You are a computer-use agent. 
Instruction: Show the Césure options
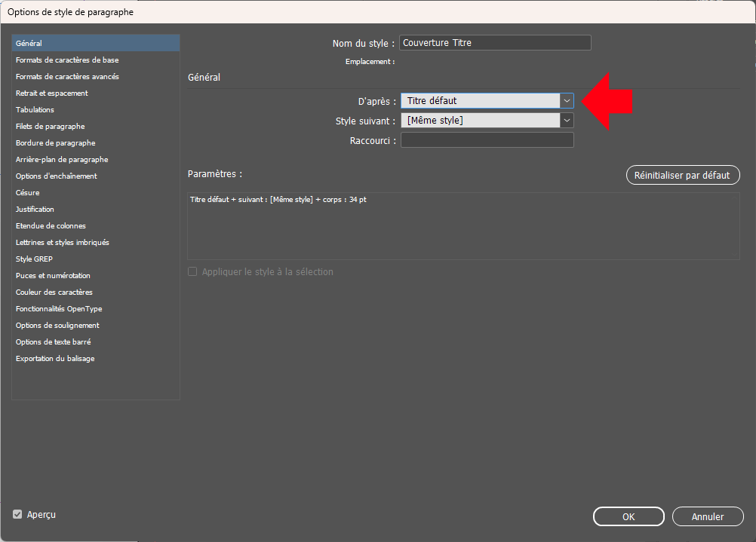pos(28,193)
